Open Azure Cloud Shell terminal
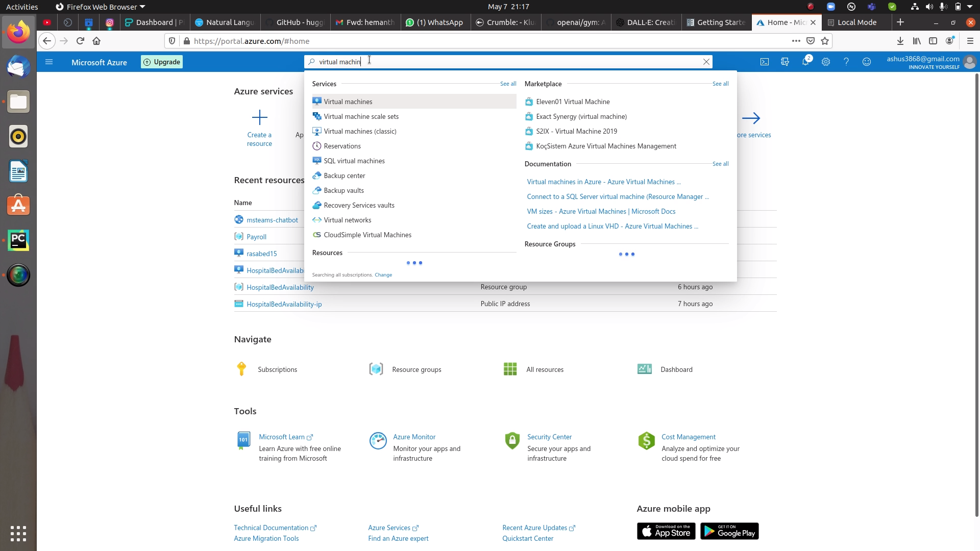 [765, 62]
